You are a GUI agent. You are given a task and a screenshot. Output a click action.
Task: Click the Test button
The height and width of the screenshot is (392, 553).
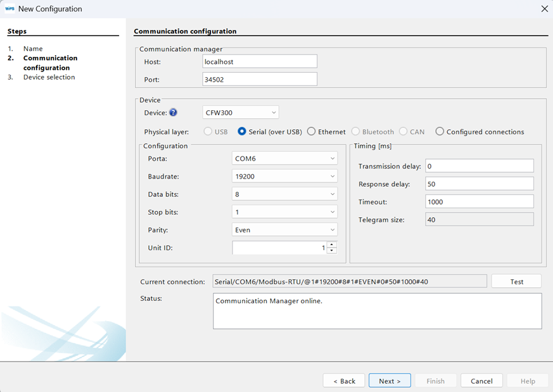point(516,281)
